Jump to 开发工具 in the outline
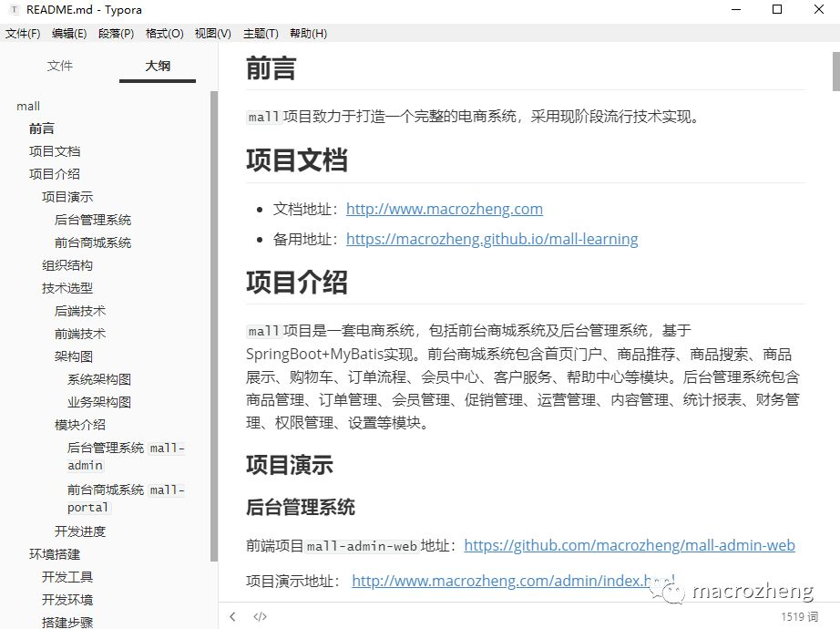This screenshot has height=629, width=840. click(x=67, y=577)
